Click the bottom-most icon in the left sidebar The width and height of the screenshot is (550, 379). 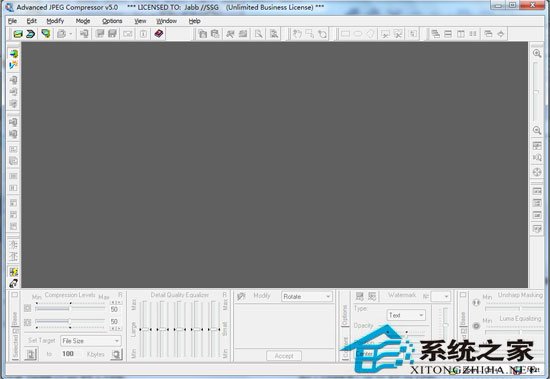(x=13, y=283)
